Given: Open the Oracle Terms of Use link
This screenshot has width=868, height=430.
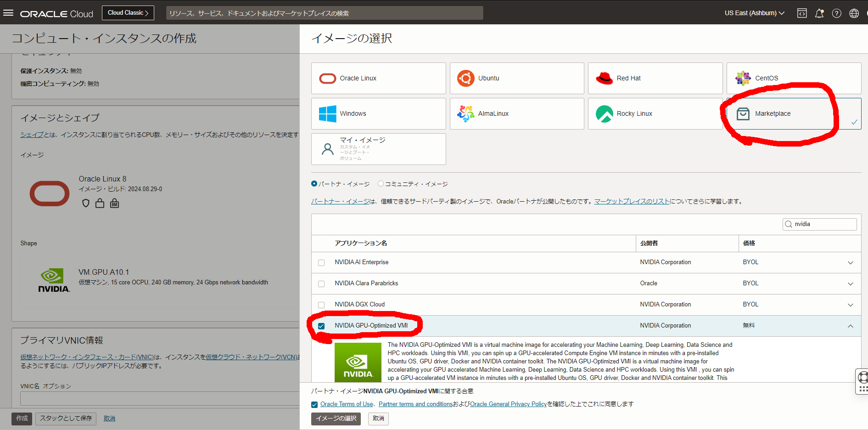Looking at the screenshot, I should tap(347, 404).
